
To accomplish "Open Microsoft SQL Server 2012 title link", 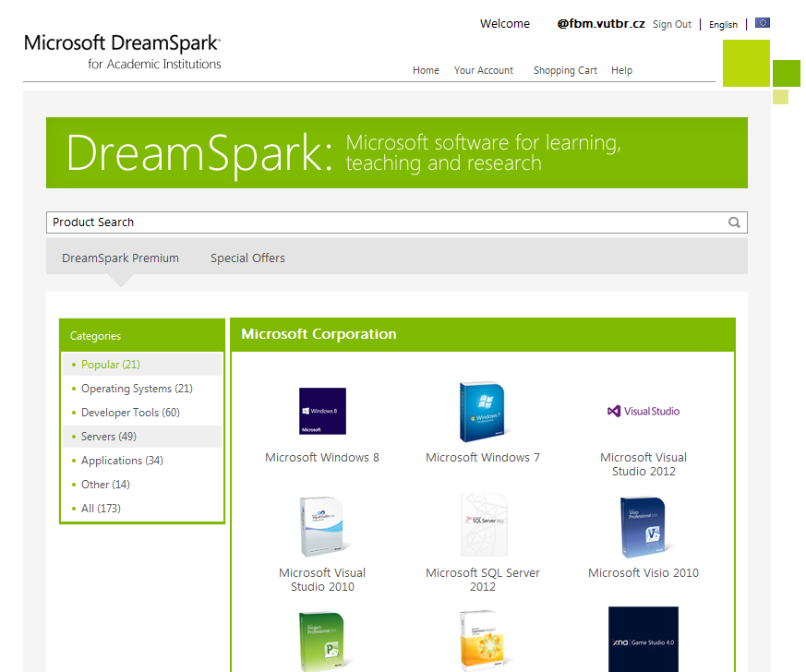I will [x=483, y=580].
